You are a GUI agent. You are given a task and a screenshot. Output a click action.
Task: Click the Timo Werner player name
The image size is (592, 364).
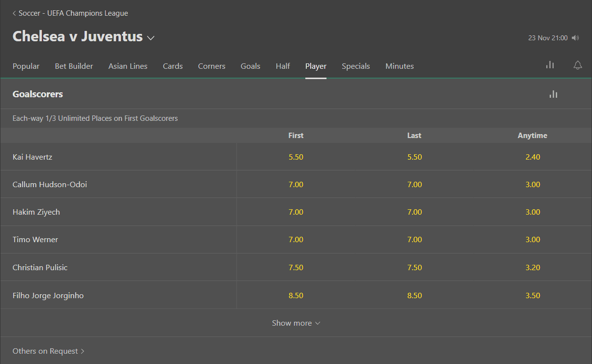[x=35, y=240]
